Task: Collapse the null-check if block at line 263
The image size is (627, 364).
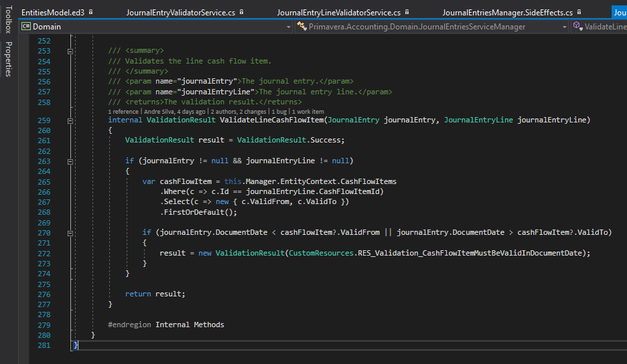Action: click(70, 162)
